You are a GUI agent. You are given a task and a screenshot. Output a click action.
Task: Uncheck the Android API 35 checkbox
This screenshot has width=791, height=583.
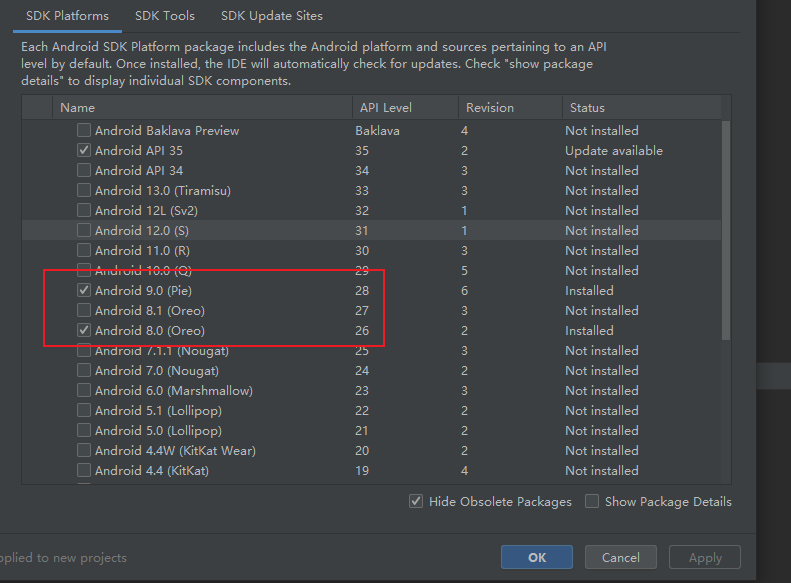coord(84,151)
